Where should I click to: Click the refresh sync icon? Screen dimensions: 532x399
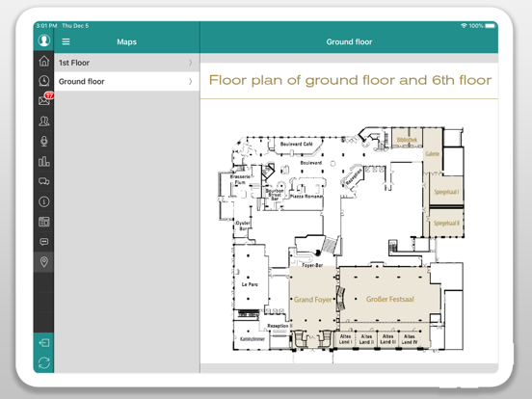[43, 362]
